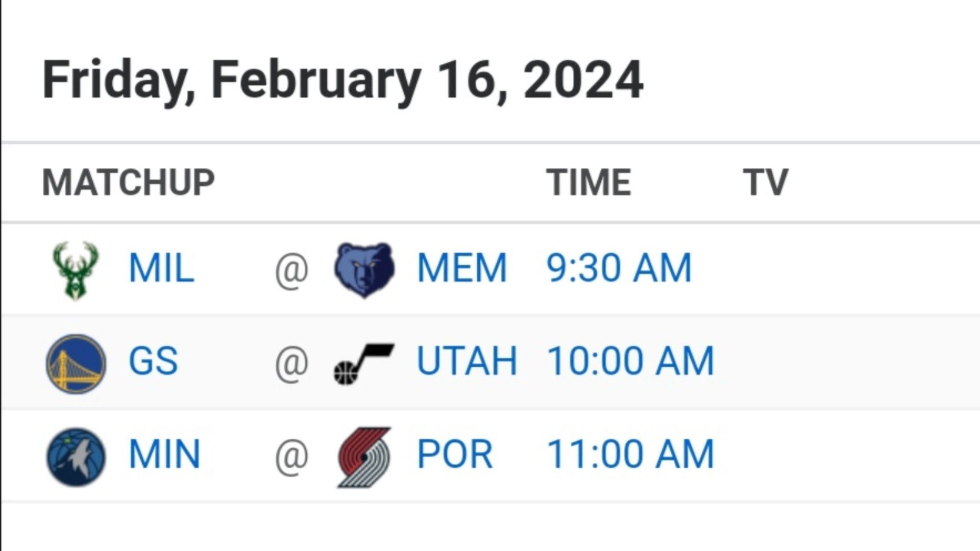980x551 pixels.
Task: Open the 10:00 AM game link
Action: pos(630,361)
